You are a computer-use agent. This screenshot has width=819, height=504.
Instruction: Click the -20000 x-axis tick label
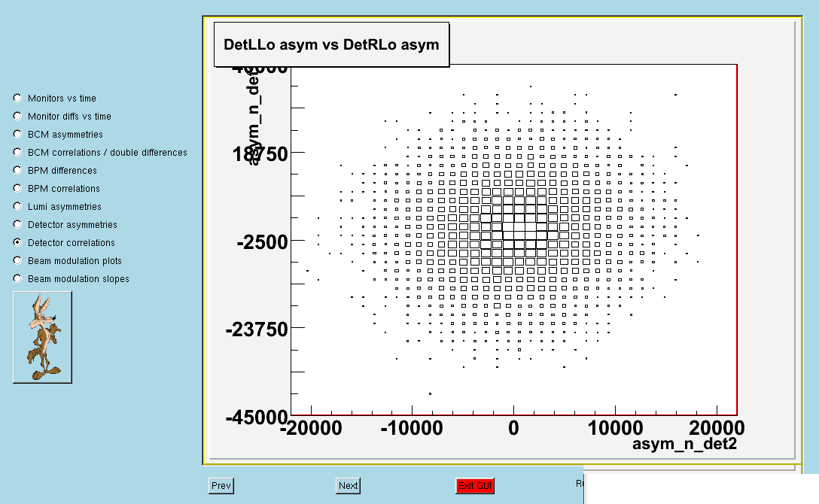[x=312, y=428]
